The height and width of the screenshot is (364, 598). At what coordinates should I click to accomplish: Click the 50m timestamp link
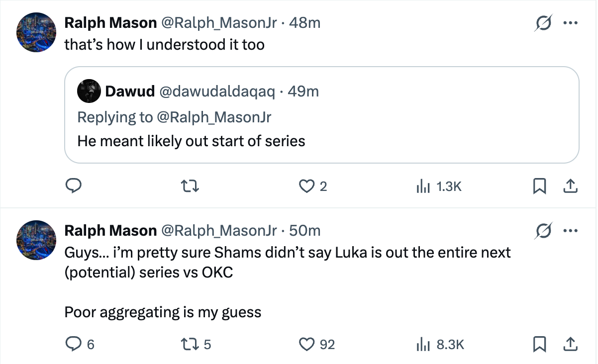(x=304, y=231)
